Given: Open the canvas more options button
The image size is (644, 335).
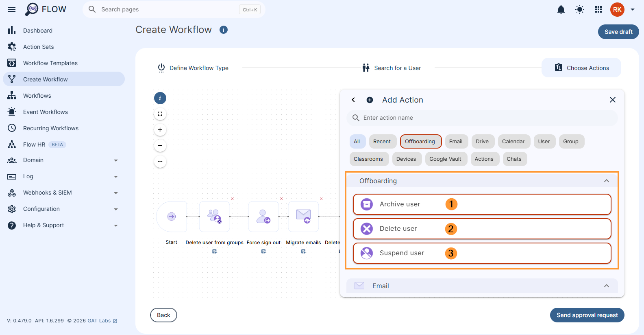Looking at the screenshot, I should click(x=160, y=162).
